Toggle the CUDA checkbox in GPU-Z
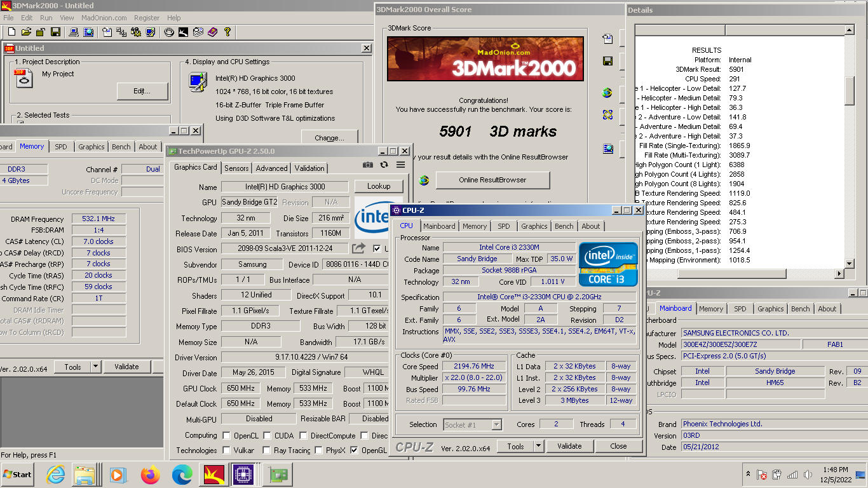Image resolution: width=868 pixels, height=488 pixels. click(268, 436)
